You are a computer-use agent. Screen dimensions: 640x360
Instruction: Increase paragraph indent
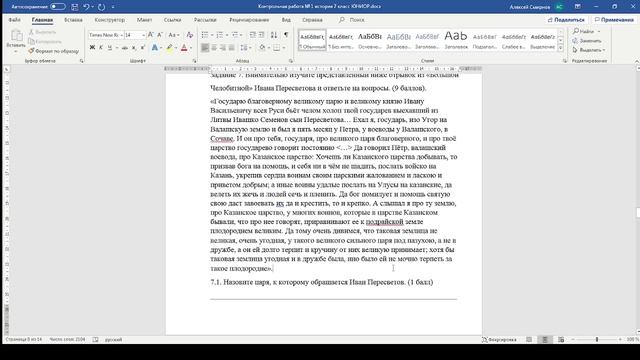pos(262,35)
